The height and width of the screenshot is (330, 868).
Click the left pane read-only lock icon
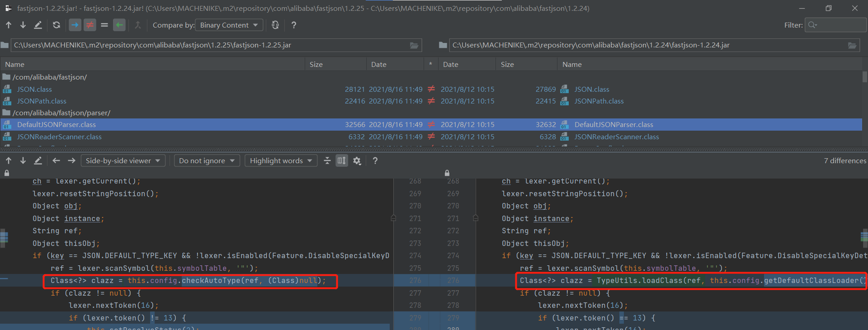pyautogui.click(x=7, y=173)
